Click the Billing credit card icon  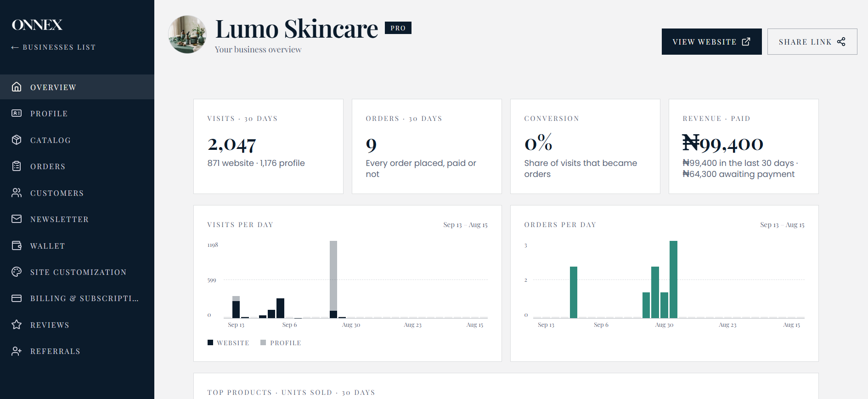[x=17, y=298]
